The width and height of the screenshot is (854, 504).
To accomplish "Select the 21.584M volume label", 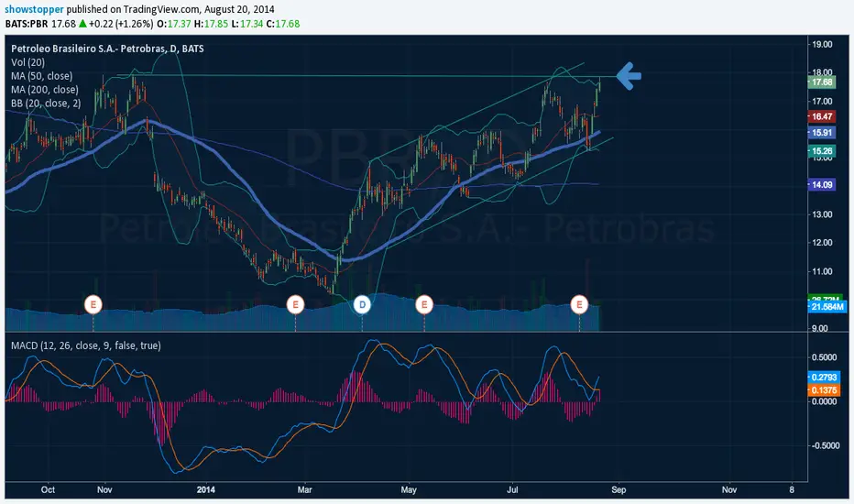I will click(x=827, y=307).
